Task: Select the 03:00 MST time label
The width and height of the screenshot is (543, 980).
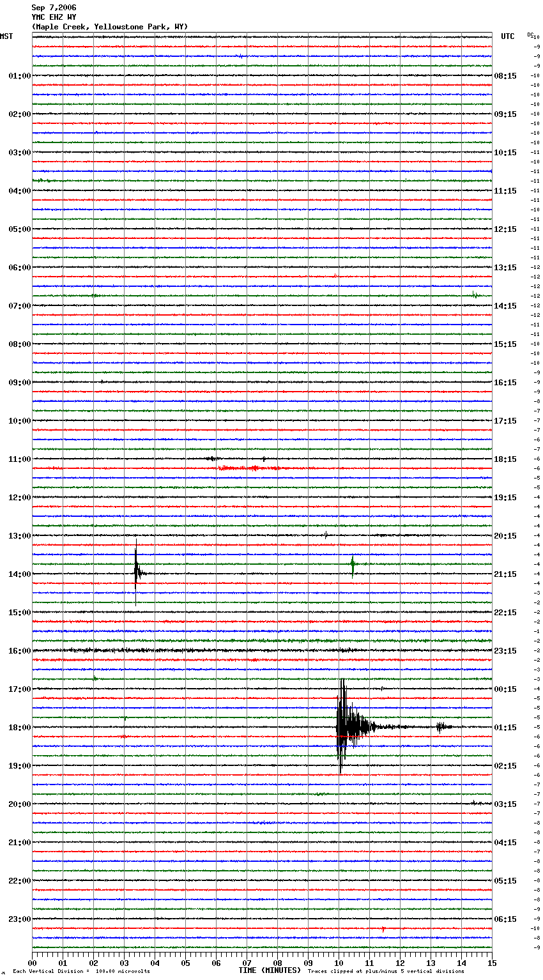Action: click(20, 153)
